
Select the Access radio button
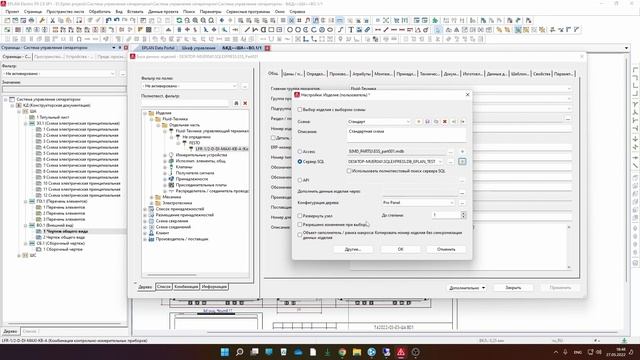(x=300, y=151)
